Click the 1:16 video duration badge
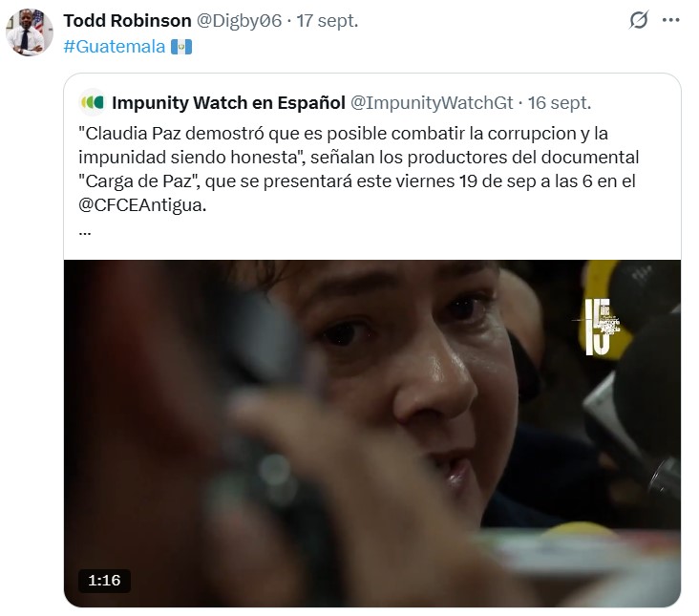Viewport: 699px width, 616px height. coord(104,581)
